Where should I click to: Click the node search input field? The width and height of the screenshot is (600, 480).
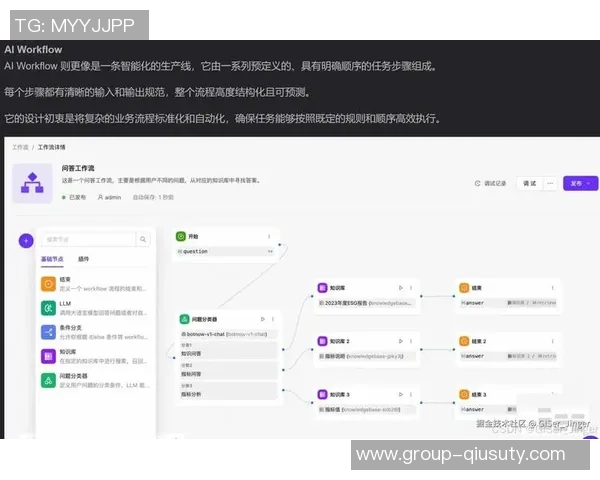89,239
